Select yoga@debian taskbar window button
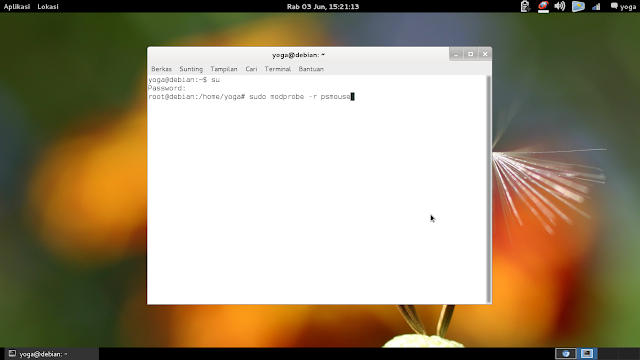The height and width of the screenshot is (360, 640). pos(51,354)
